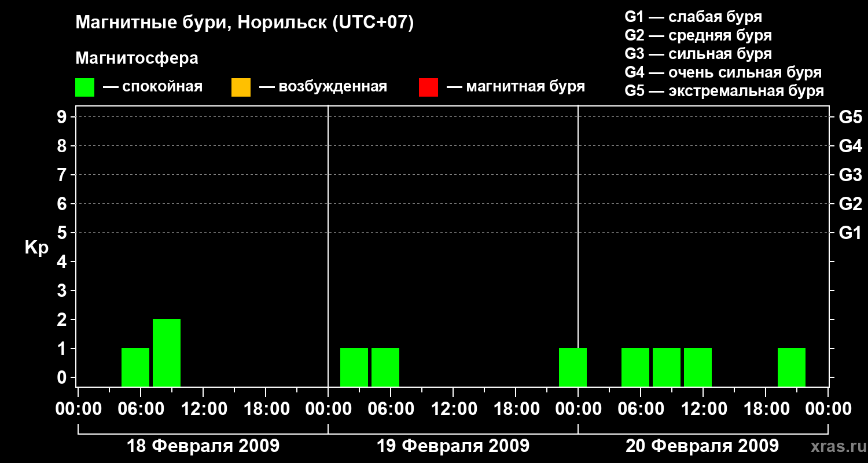Click the Kp axis value 7
868x463 pixels.
coord(63,175)
